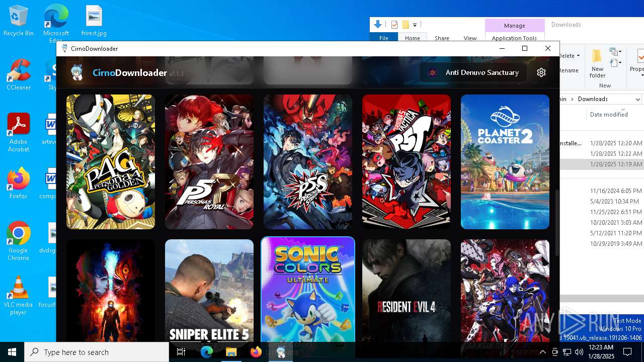Select the row dated 11/16/2024 6:05 PM
Viewport: 644px width, 362px height.
tap(602, 191)
